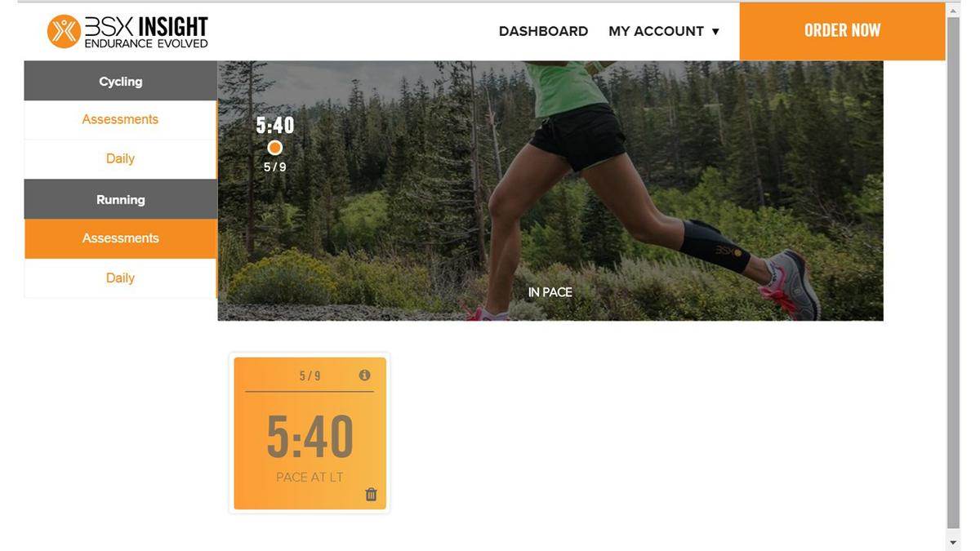This screenshot has height=551, width=980.
Task: Select the orange 5:40 data point marker
Action: (275, 148)
